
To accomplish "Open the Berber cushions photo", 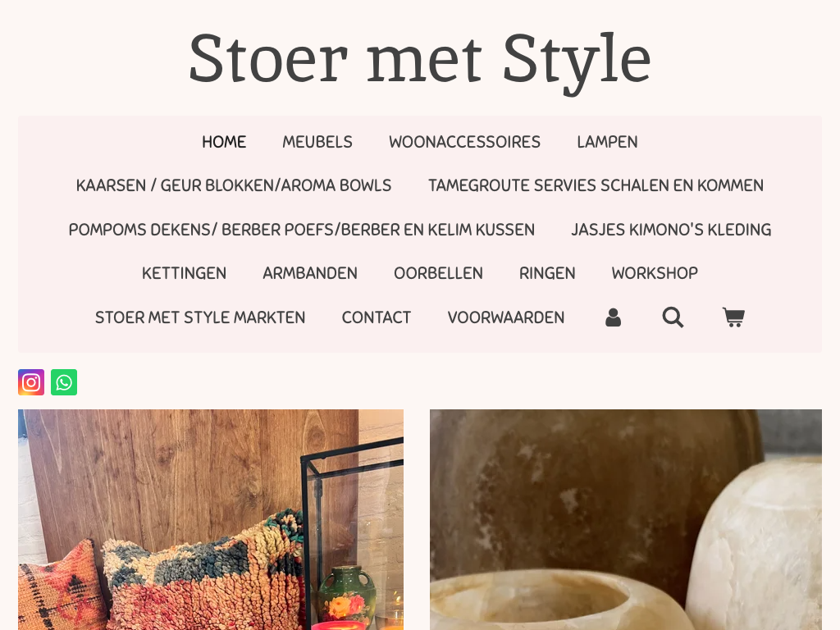I will [x=211, y=519].
